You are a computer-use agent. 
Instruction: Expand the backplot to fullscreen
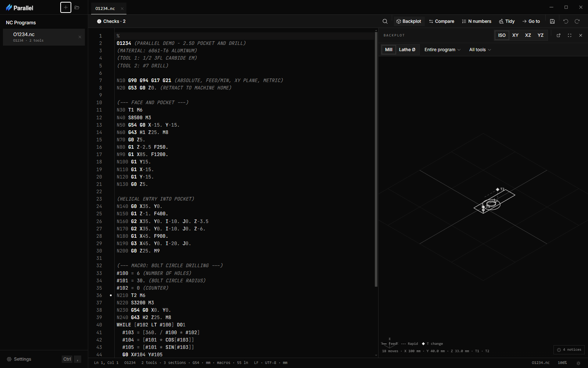click(x=570, y=35)
